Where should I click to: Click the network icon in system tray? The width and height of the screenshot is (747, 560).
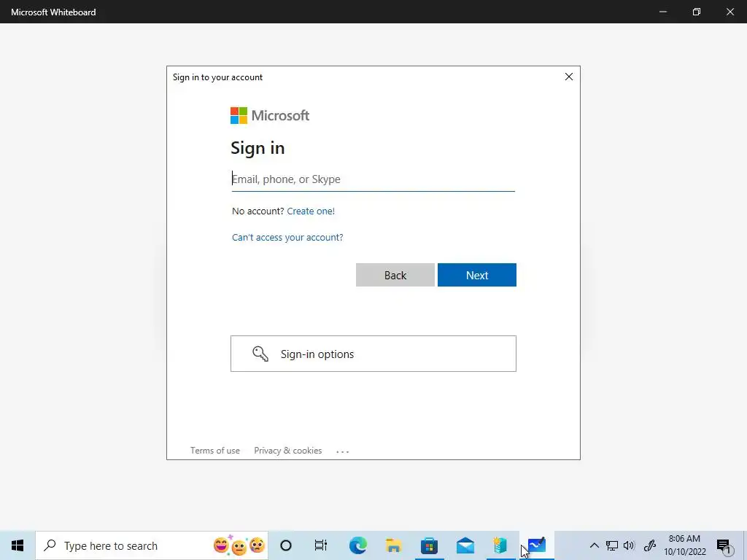(612, 545)
